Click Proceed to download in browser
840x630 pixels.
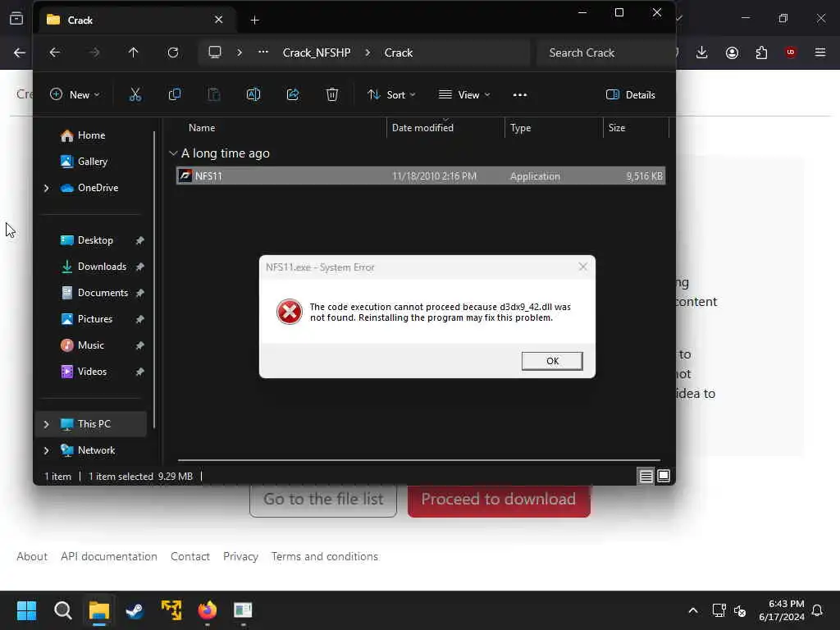499,500
